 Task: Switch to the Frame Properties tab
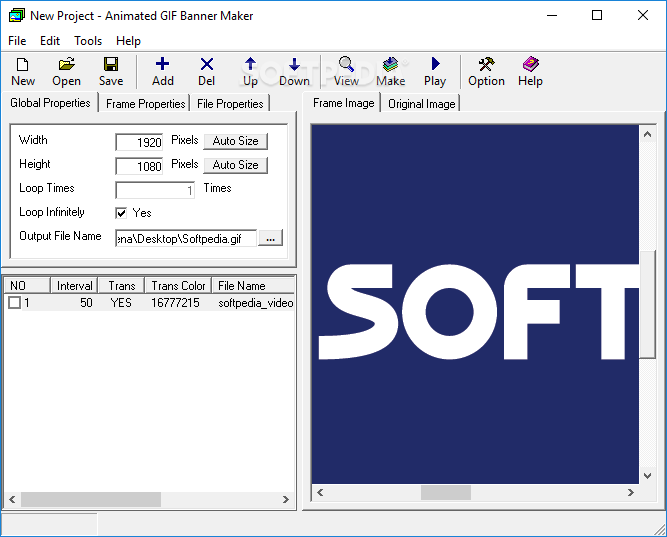145,104
